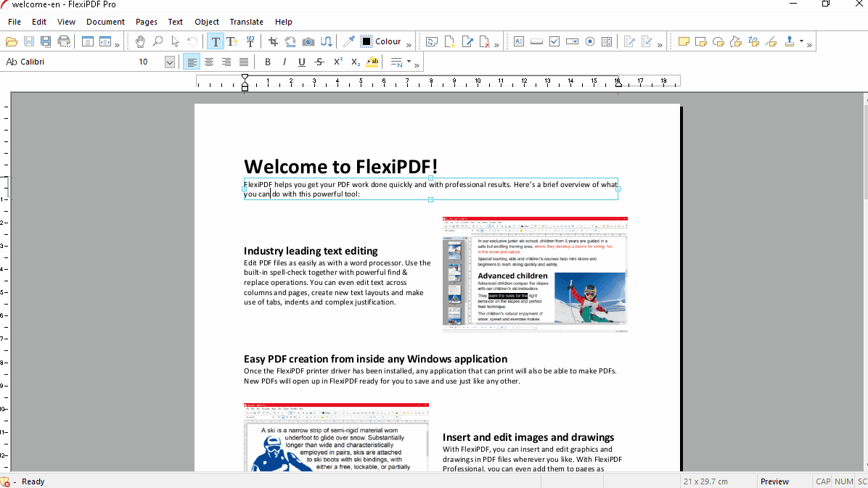
Task: Pick the eyedropper colour tool
Action: pyautogui.click(x=349, y=41)
